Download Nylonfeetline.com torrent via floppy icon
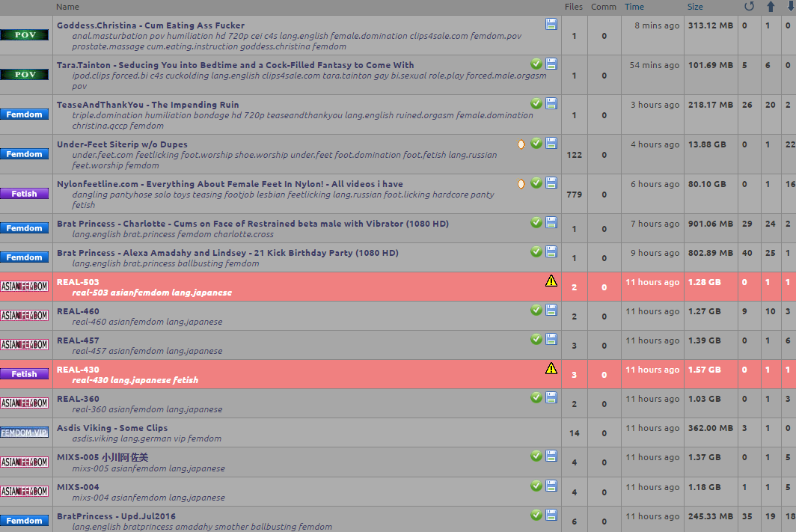This screenshot has height=532, width=796. tap(551, 183)
